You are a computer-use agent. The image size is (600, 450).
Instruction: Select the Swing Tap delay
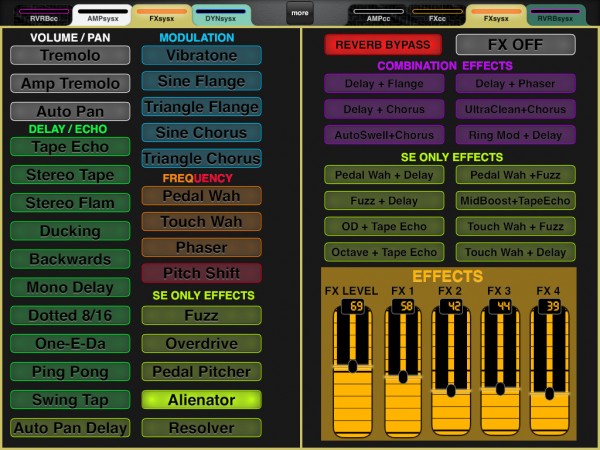(70, 400)
